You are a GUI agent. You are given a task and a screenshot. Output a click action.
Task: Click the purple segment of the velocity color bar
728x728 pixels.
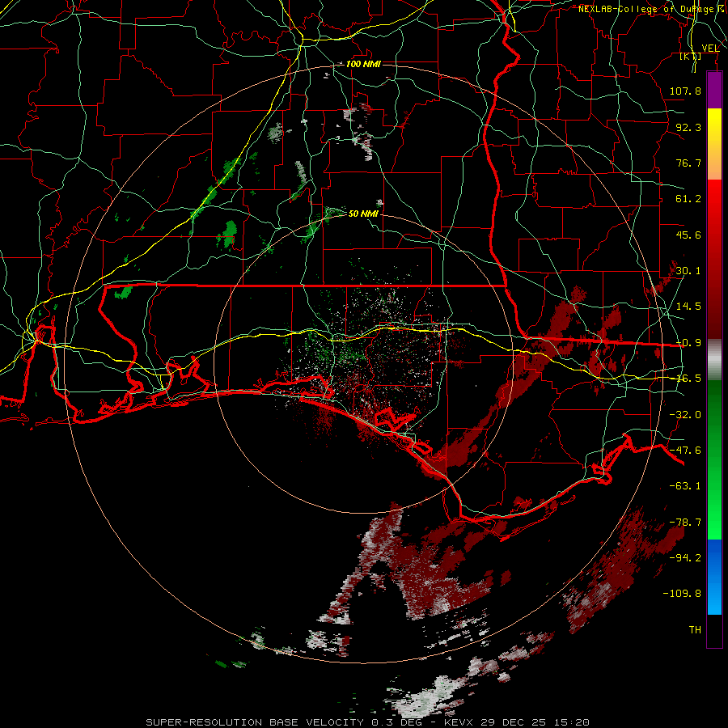(x=714, y=90)
